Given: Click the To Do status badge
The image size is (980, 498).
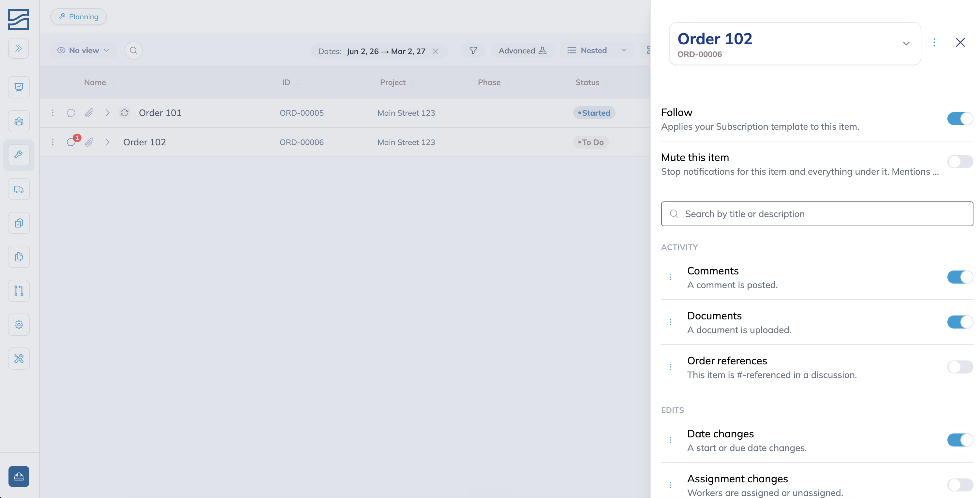Looking at the screenshot, I should [x=590, y=142].
